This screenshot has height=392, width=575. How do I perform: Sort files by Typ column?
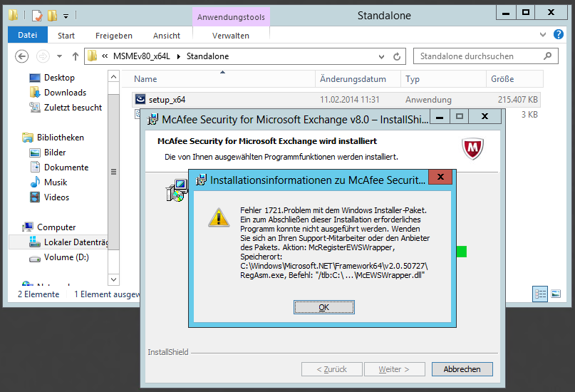(443, 79)
